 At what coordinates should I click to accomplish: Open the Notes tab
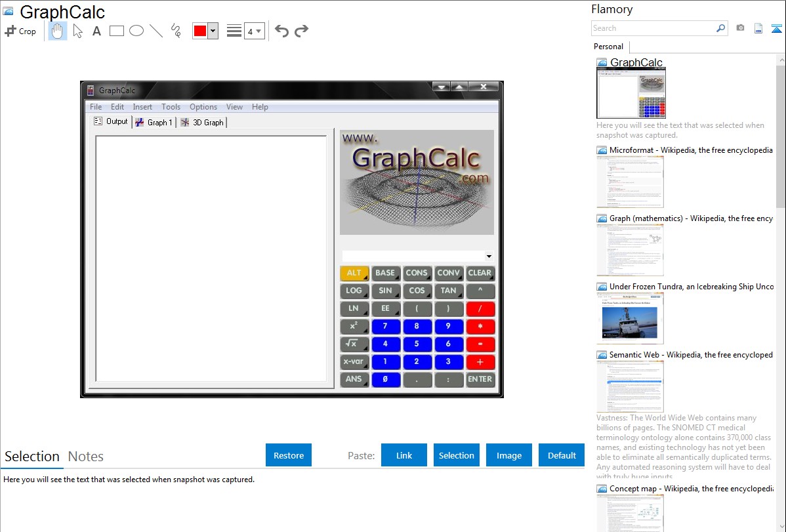tap(86, 457)
